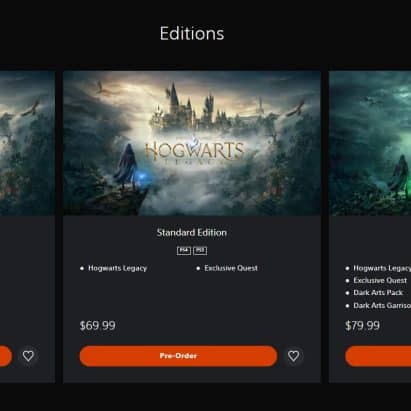The height and width of the screenshot is (411, 411).
Task: Click the orange button on the $79.99 edition
Action: coord(378,356)
